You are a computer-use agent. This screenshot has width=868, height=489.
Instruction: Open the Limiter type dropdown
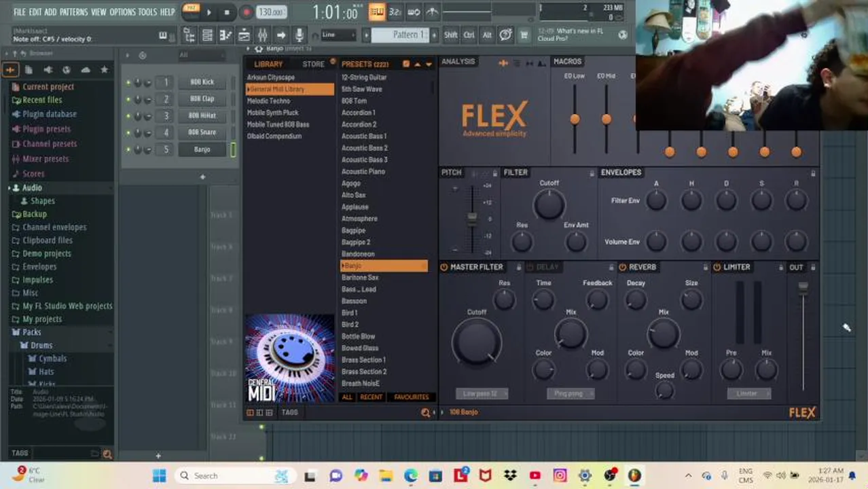pos(748,393)
